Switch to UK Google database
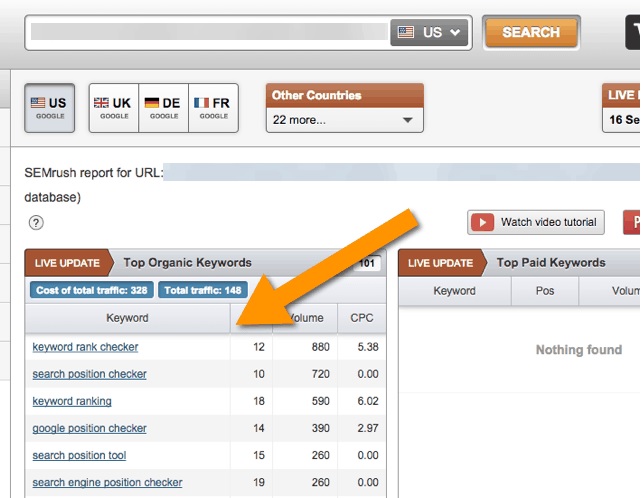Viewport: 641px width, 498px height. tap(113, 108)
